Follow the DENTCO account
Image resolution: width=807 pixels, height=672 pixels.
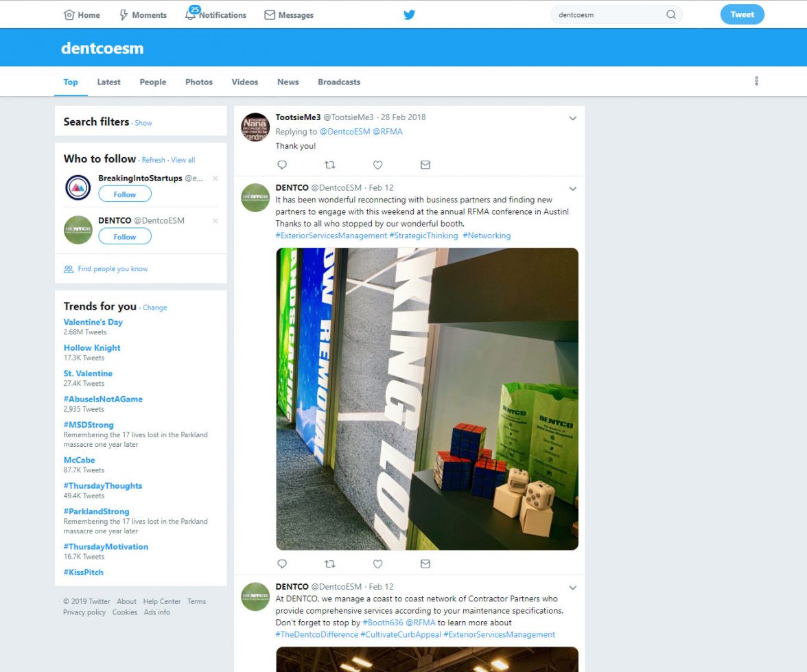point(125,237)
